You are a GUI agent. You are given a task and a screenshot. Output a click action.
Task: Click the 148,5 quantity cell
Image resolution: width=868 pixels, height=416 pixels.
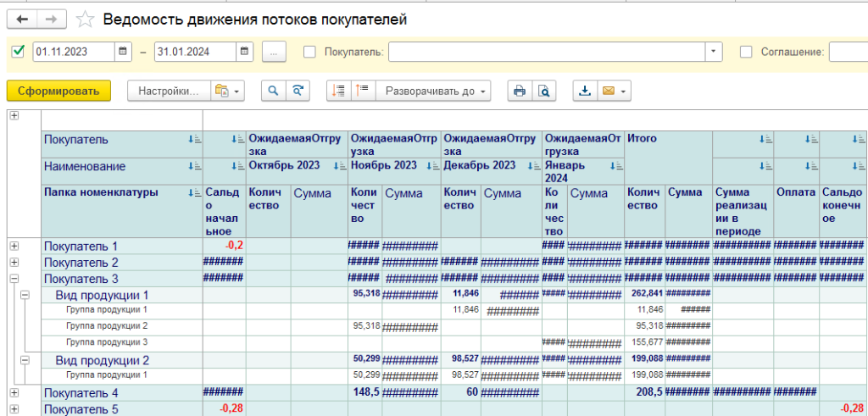pyautogui.click(x=364, y=393)
